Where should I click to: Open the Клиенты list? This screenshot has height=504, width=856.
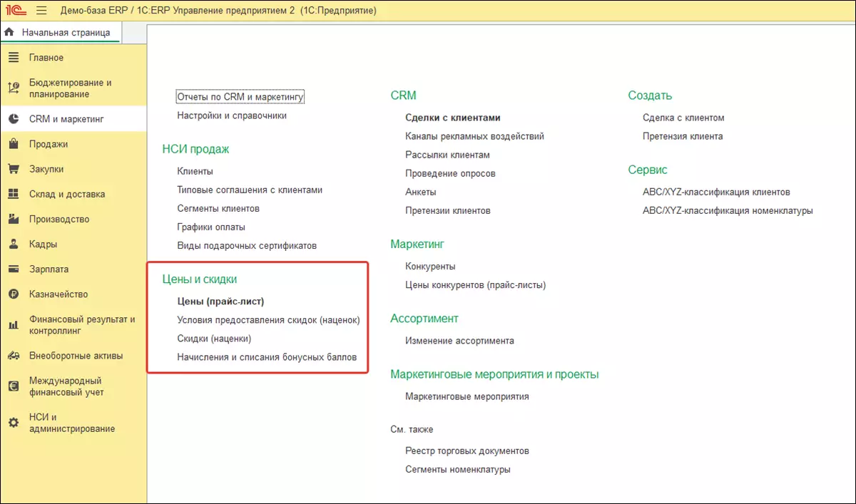[x=195, y=171]
